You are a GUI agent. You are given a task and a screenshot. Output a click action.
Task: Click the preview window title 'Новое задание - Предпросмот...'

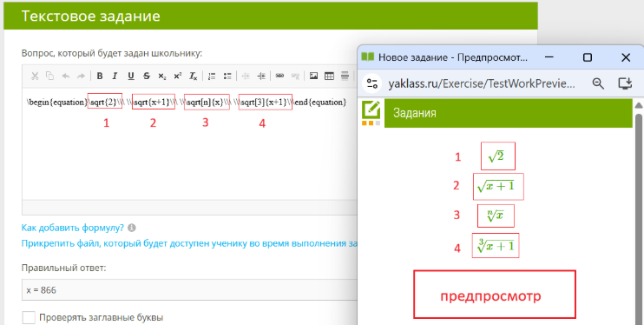coord(453,57)
